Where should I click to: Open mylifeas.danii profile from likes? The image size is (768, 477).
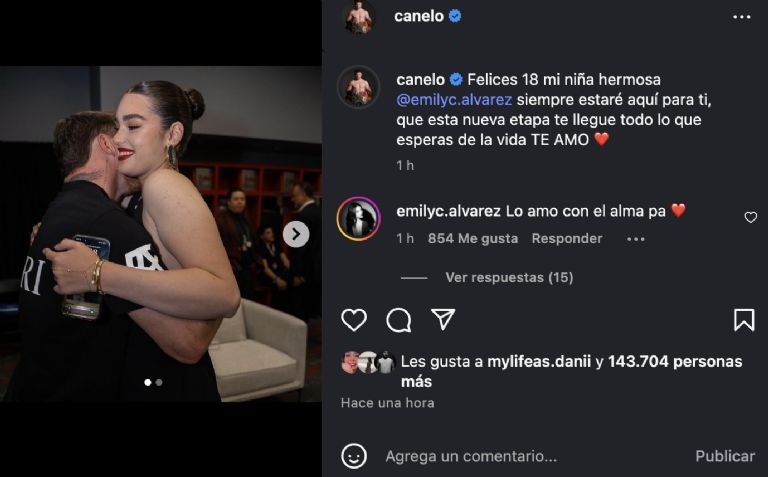pyautogui.click(x=539, y=361)
